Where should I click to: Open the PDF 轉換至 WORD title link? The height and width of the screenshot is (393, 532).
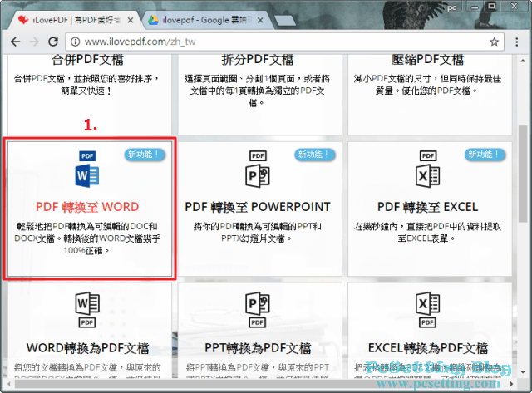pos(87,207)
